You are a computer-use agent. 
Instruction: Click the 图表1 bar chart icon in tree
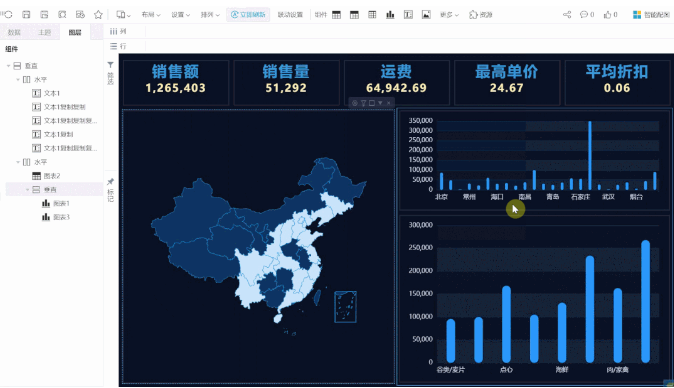(x=46, y=203)
